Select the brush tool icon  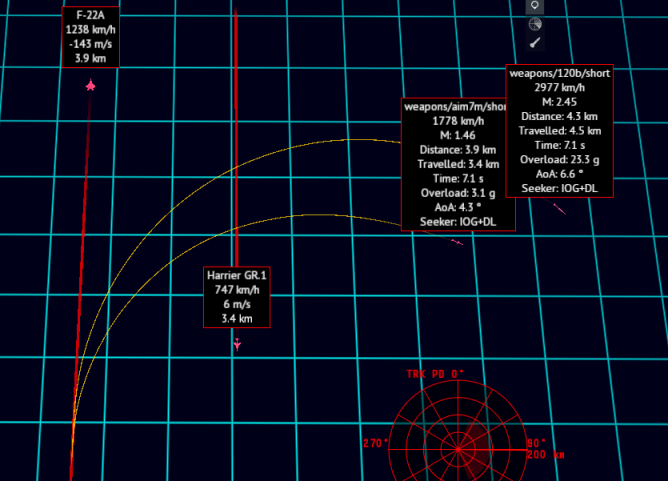[x=535, y=44]
